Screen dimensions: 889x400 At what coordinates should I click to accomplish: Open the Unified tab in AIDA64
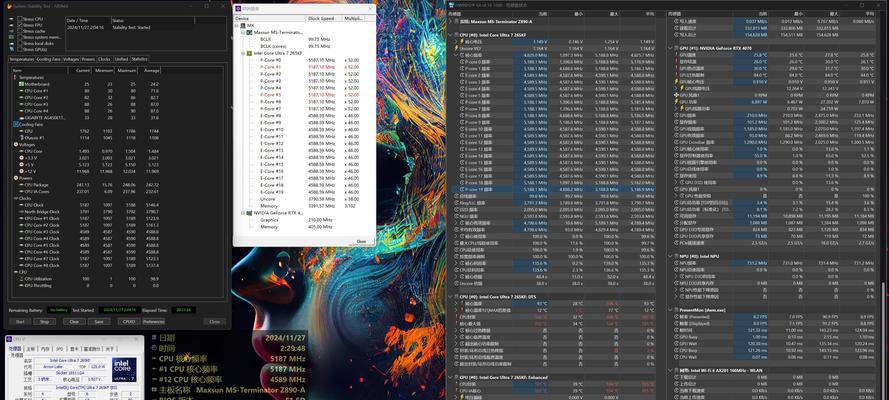121,59
